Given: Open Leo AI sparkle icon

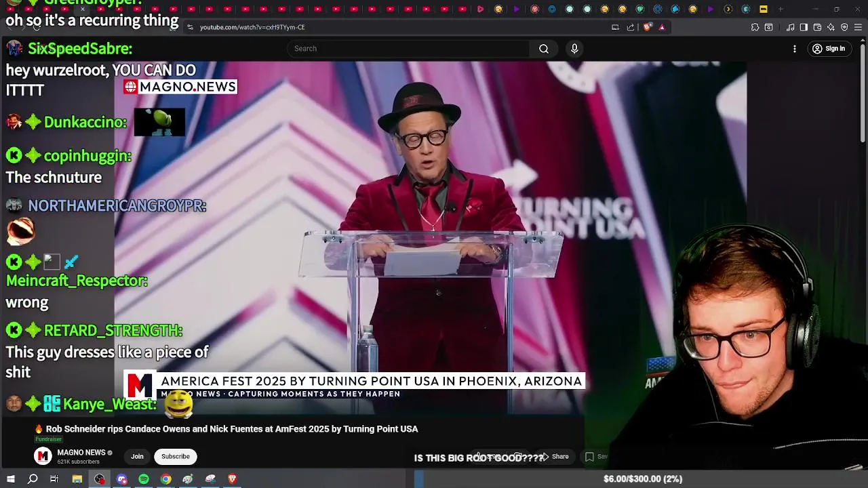Looking at the screenshot, I should point(831,27).
